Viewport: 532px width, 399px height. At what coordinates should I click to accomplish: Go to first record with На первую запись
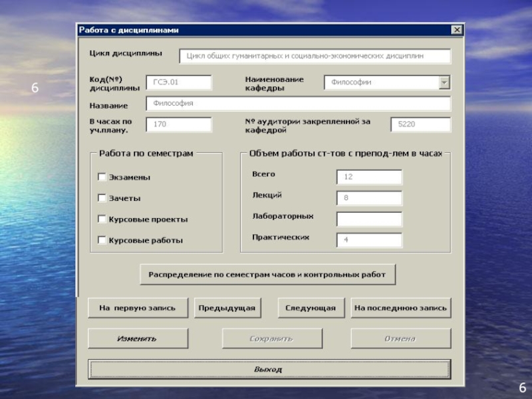[138, 308]
